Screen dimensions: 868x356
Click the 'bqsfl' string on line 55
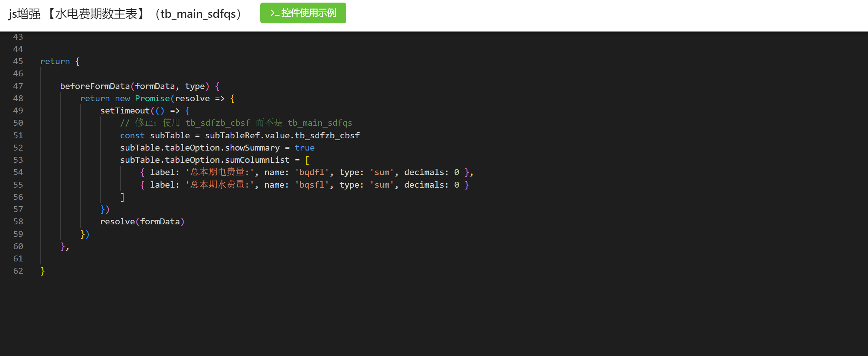pos(312,185)
